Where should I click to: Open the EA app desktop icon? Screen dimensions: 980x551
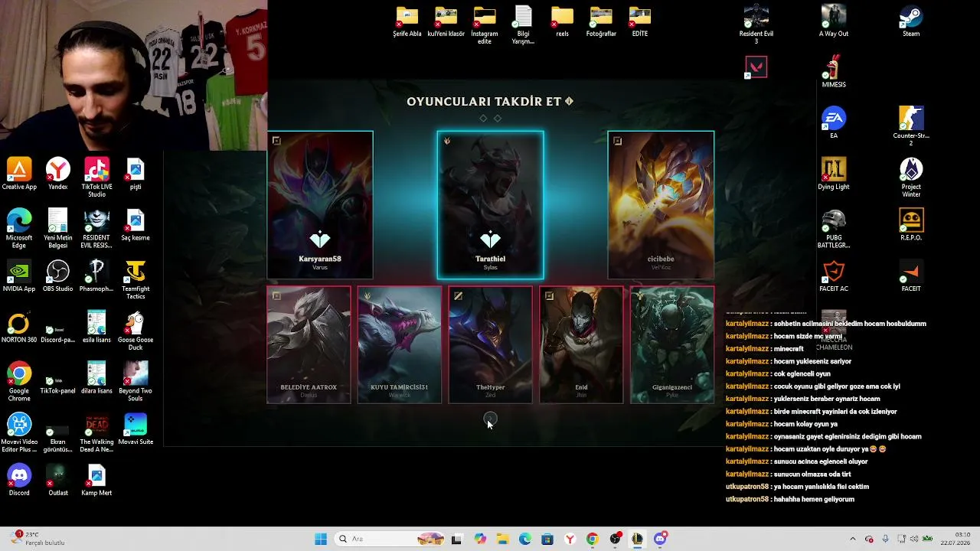[834, 123]
